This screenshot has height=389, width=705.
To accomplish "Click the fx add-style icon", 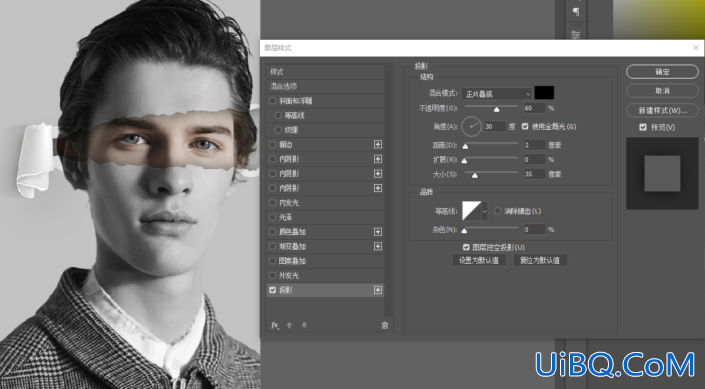I will pyautogui.click(x=275, y=325).
